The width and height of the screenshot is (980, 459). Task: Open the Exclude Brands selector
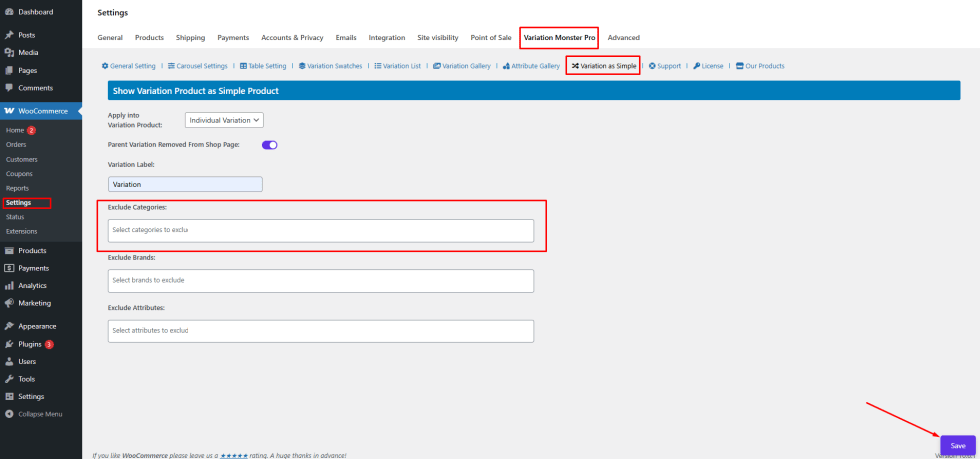321,281
